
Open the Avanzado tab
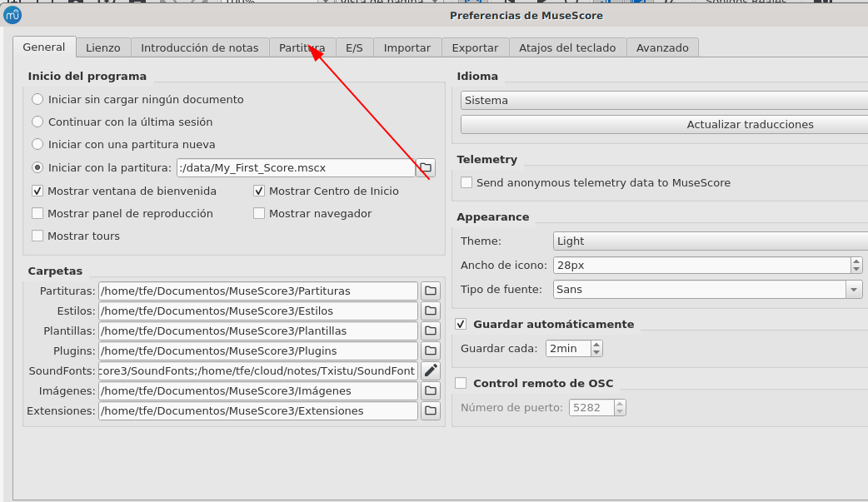[662, 47]
